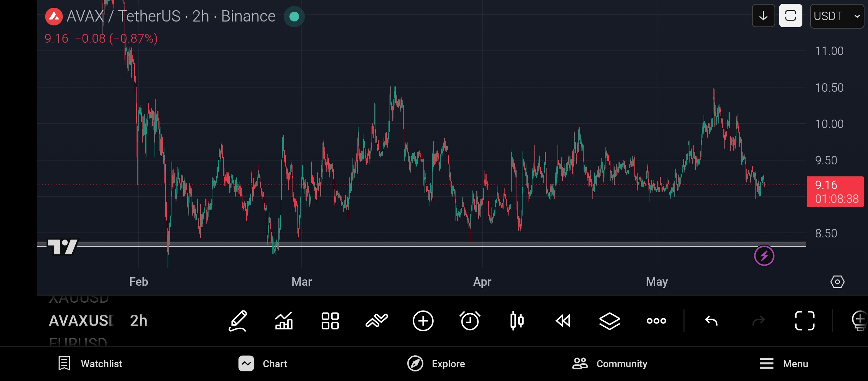The height and width of the screenshot is (381, 868).
Task: Open the more options three-circles icon
Action: pyautogui.click(x=656, y=321)
